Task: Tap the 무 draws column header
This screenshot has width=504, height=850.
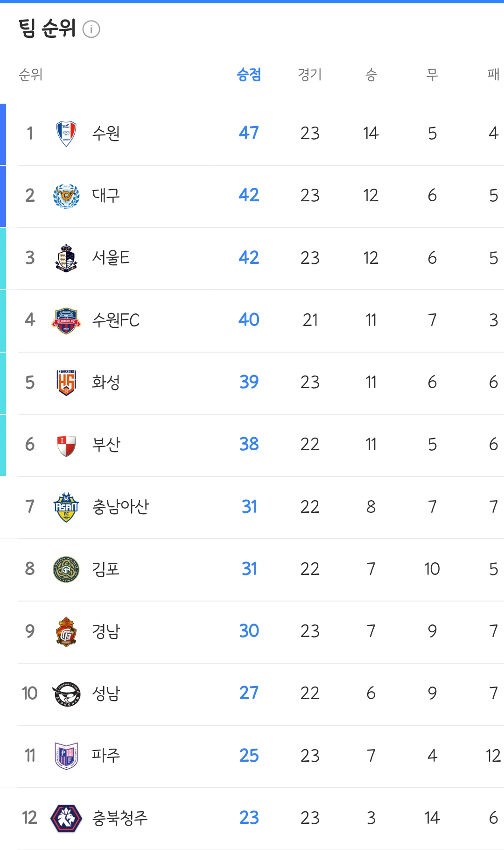Action: click(432, 74)
